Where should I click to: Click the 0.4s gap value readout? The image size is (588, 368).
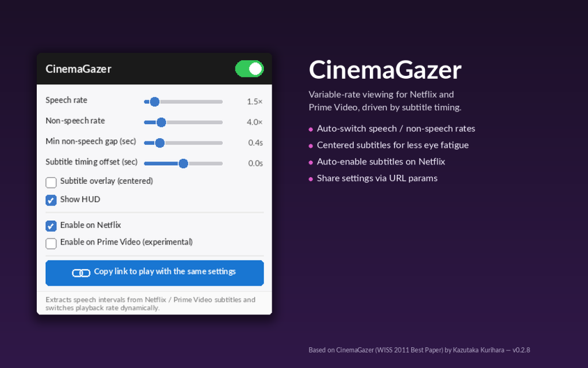pos(256,143)
